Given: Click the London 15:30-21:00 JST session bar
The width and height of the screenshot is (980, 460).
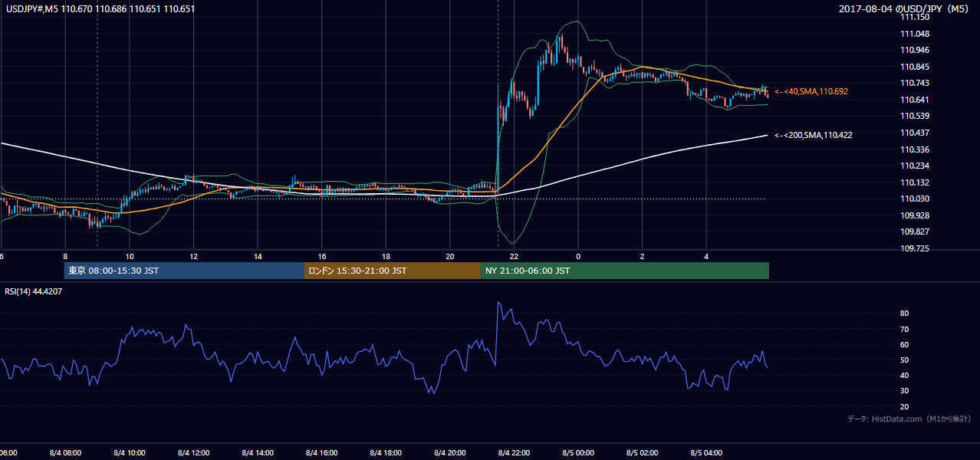Looking at the screenshot, I should 393,271.
